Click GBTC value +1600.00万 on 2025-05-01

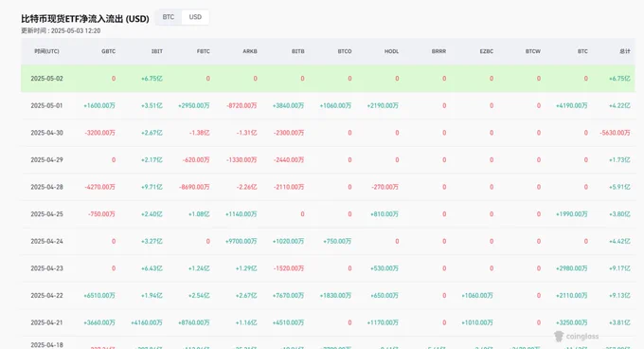click(x=99, y=105)
